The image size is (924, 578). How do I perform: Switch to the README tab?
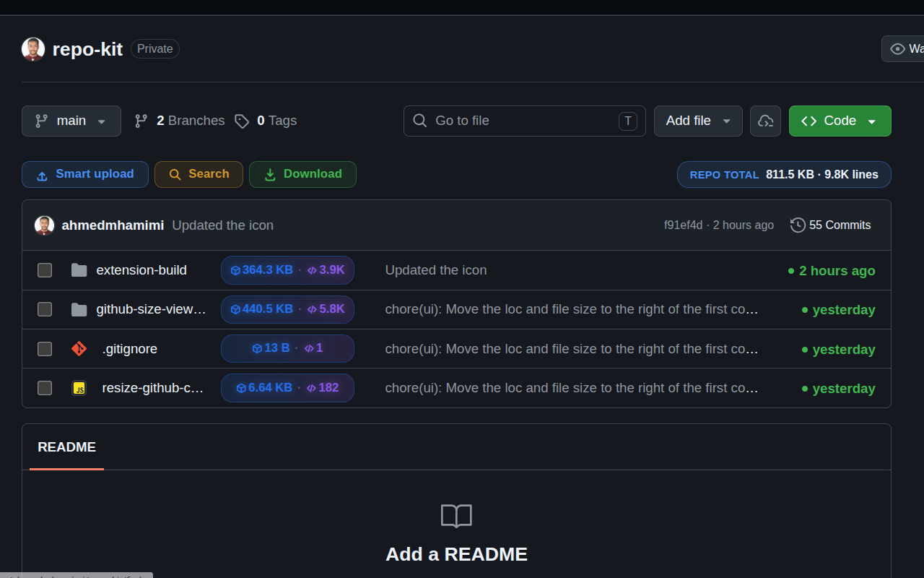point(67,447)
